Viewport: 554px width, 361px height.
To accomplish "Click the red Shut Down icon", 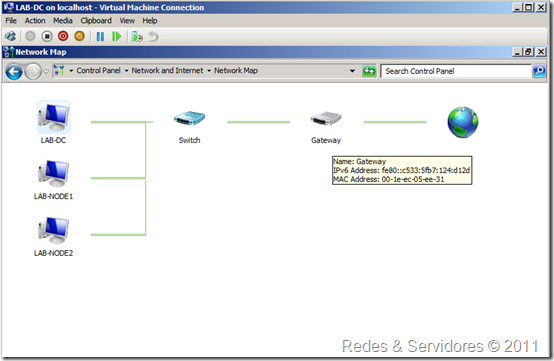I will coord(63,36).
